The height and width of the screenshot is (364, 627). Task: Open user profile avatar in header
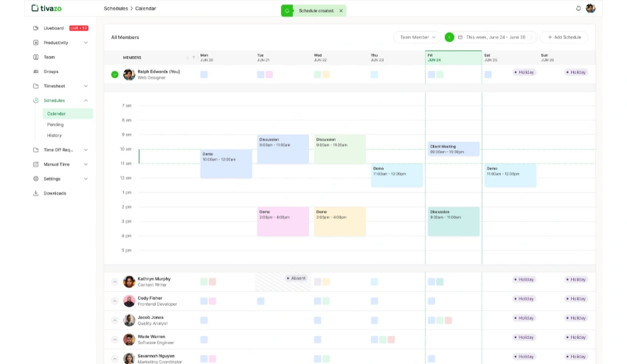tap(591, 8)
